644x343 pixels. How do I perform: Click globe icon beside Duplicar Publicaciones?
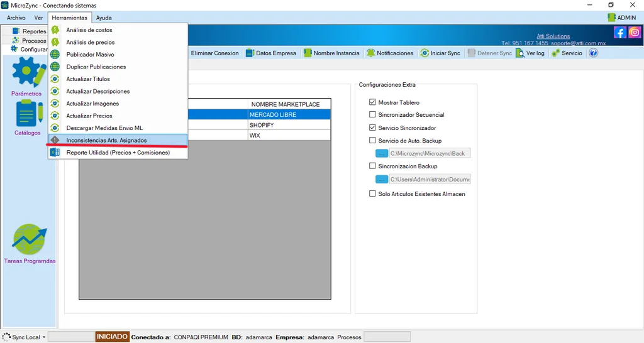(55, 67)
